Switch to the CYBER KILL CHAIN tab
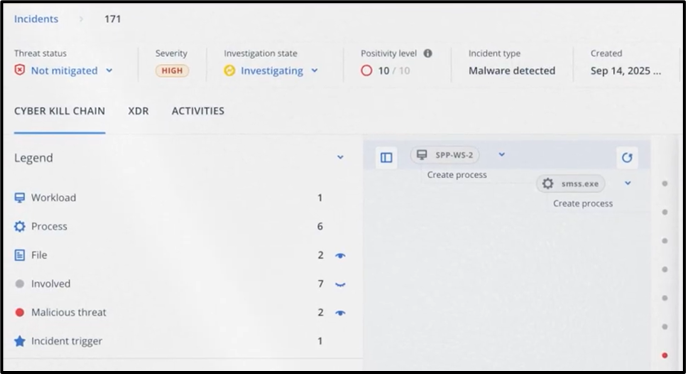 click(x=60, y=111)
